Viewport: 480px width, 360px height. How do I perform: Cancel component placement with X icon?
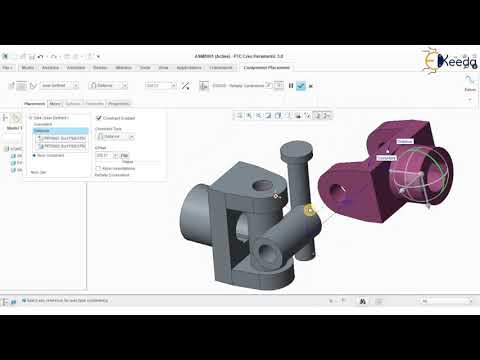click(311, 86)
